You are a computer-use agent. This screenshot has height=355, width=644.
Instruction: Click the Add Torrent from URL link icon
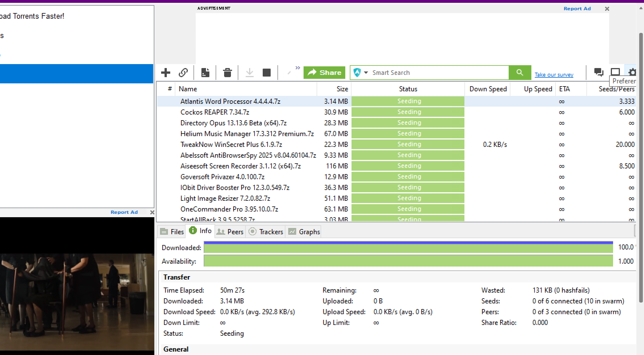[183, 73]
